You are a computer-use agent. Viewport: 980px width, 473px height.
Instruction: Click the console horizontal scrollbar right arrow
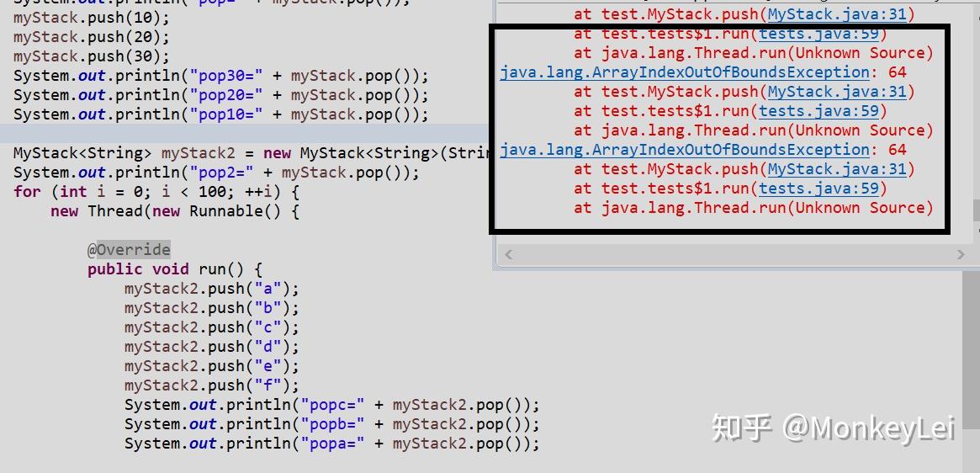tap(961, 255)
